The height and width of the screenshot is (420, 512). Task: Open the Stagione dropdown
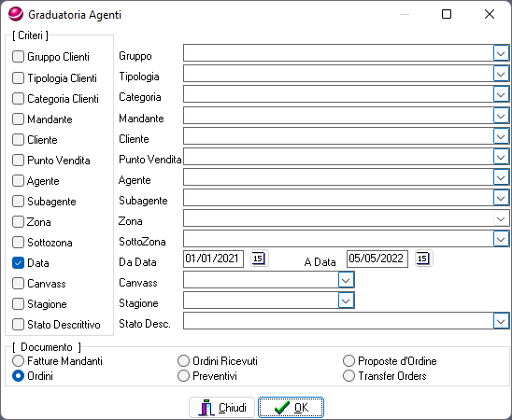[x=346, y=301]
